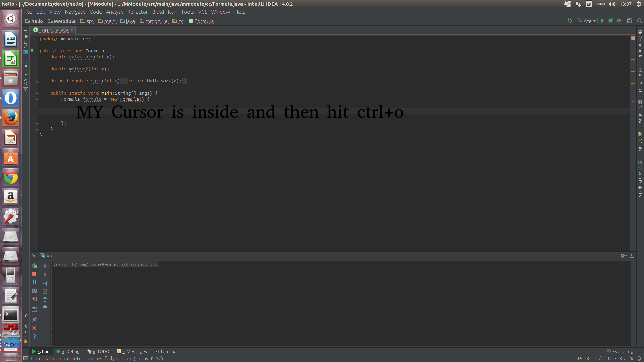Clear console output with trash icon
This screenshot has width=644, height=362.
[x=45, y=308]
